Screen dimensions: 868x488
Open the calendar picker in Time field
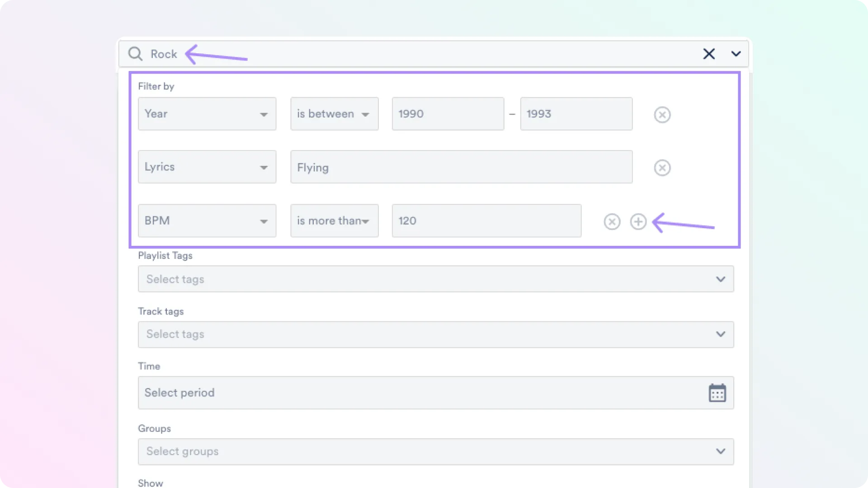pyautogui.click(x=717, y=393)
